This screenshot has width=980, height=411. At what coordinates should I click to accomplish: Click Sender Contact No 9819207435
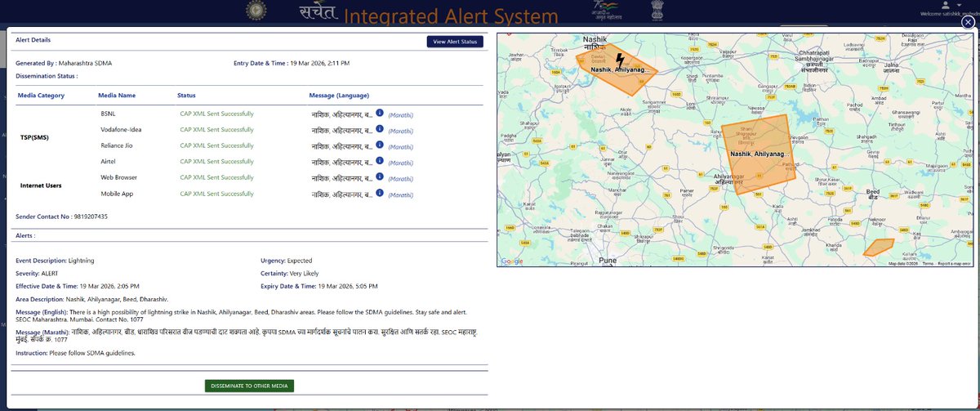click(x=62, y=217)
